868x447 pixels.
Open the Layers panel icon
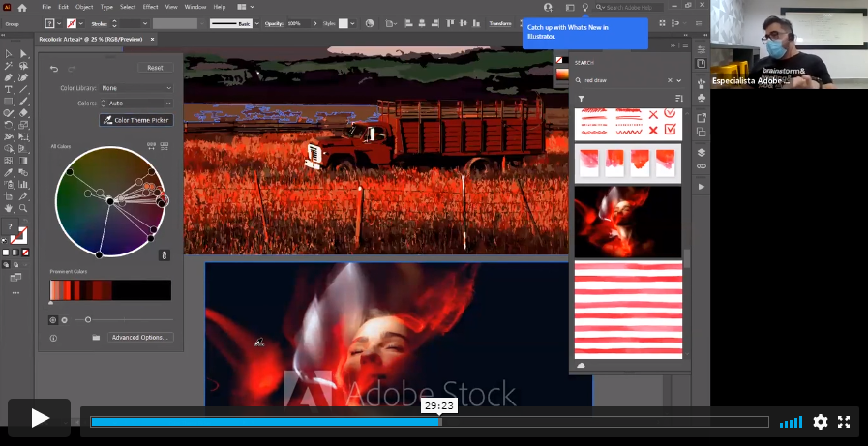[x=702, y=153]
